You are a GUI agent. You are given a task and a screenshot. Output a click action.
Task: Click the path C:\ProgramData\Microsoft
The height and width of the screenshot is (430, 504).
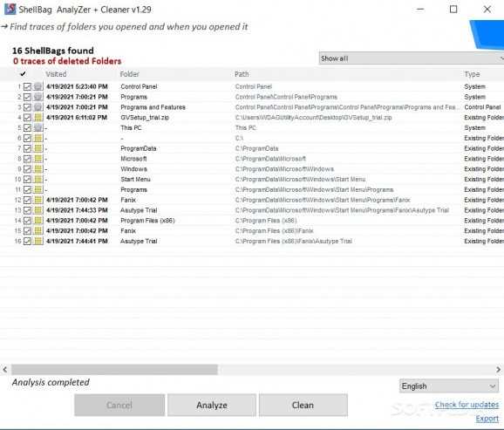coord(270,159)
